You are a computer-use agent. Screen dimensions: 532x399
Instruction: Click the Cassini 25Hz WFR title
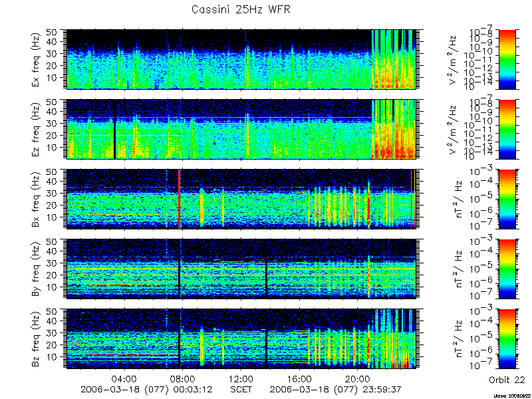(x=241, y=9)
